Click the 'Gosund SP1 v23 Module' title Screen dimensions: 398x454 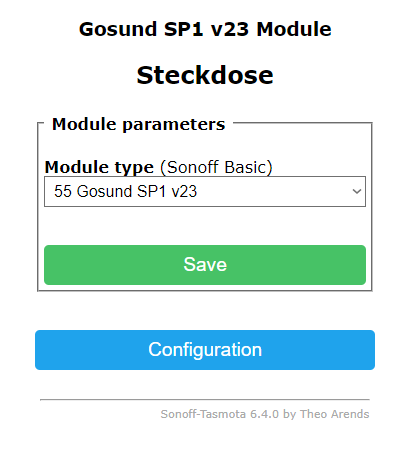tap(205, 29)
